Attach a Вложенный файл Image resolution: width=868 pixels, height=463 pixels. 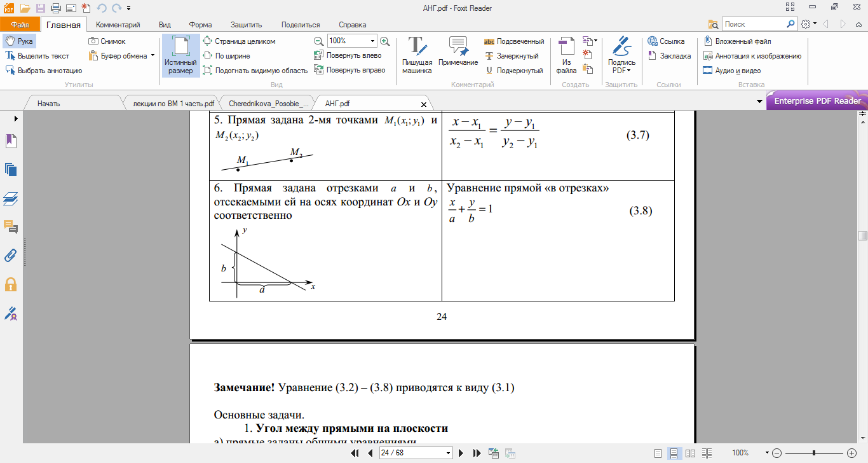coord(738,41)
